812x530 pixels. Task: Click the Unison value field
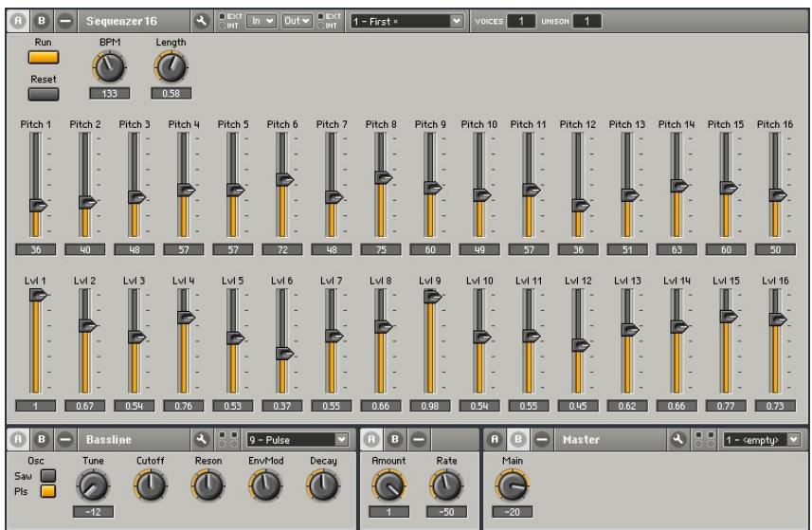(x=586, y=21)
